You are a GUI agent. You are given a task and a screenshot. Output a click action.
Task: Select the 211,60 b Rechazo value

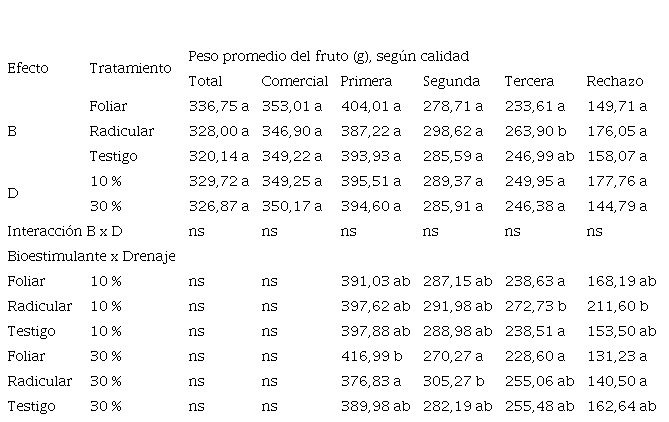coord(618,306)
